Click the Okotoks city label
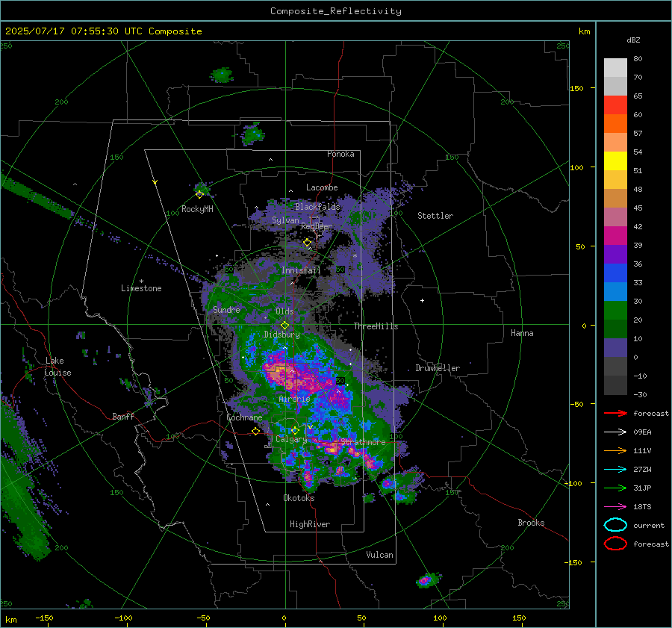Image resolution: width=672 pixels, height=628 pixels. (x=299, y=498)
